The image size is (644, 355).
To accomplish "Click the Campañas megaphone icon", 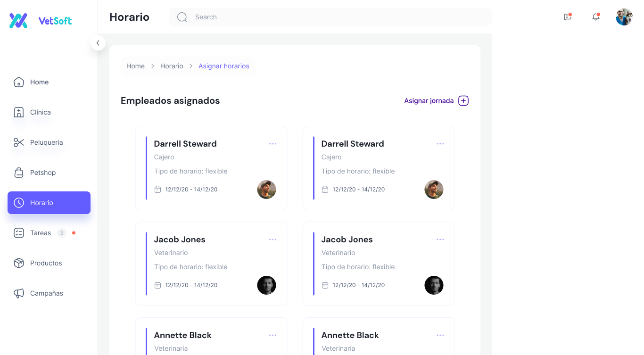I will click(19, 293).
